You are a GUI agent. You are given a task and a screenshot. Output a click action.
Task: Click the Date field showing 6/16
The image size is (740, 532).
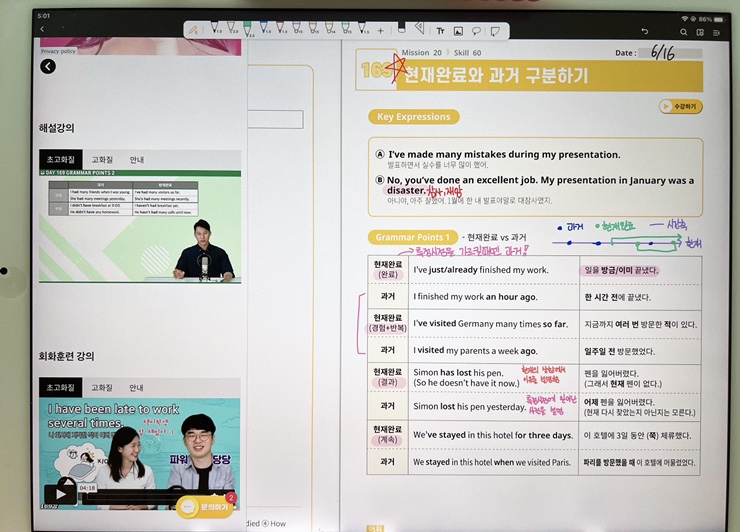click(x=670, y=52)
